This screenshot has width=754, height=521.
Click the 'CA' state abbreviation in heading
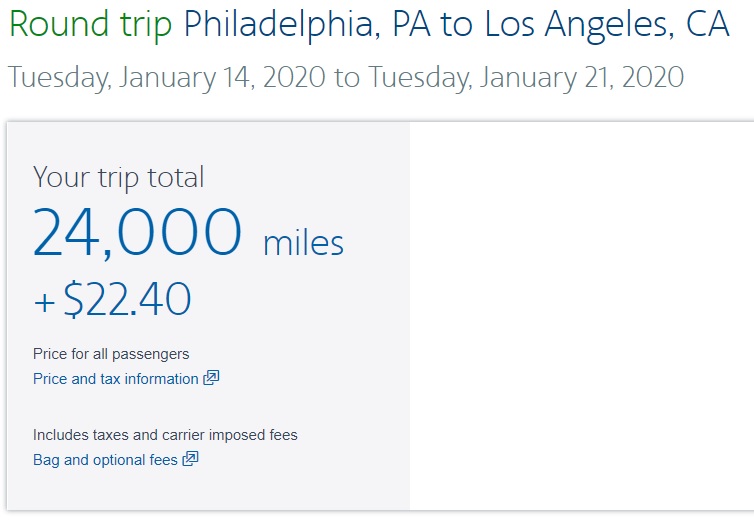(706, 24)
